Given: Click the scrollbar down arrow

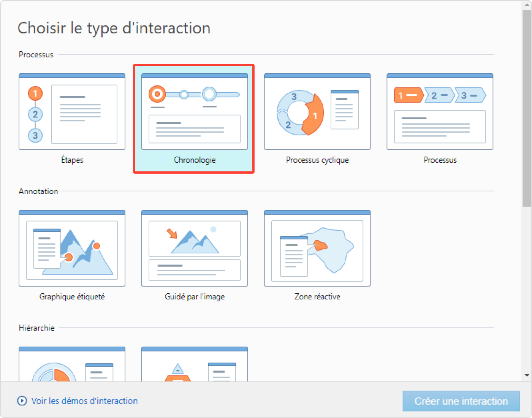Looking at the screenshot, I should pos(527,375).
